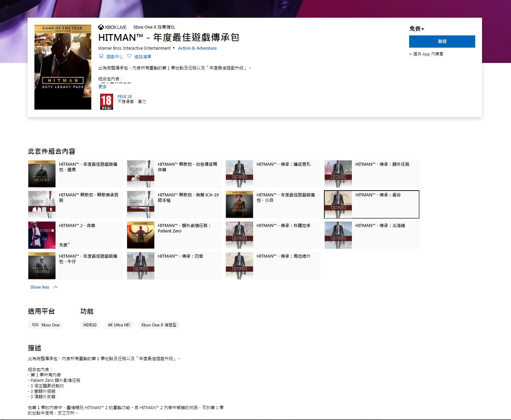The width and height of the screenshot is (511, 420).
Task: Open the clown outfit 小丑 pack thumbnail
Action: point(239,205)
